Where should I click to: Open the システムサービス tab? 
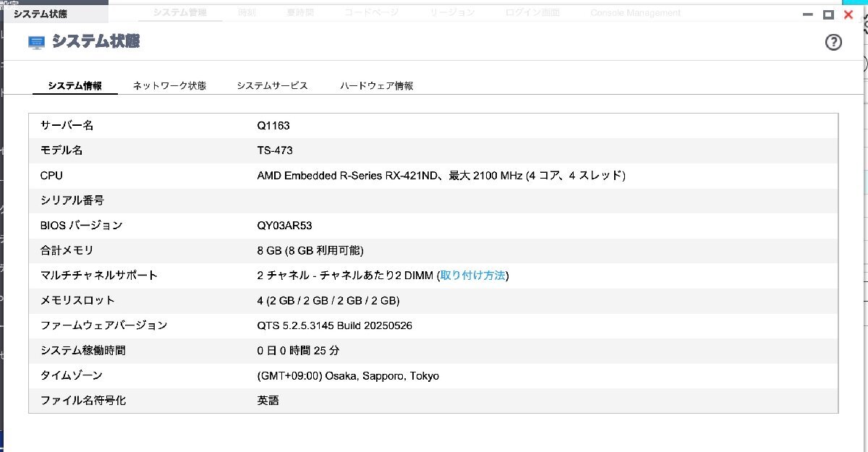click(x=273, y=85)
